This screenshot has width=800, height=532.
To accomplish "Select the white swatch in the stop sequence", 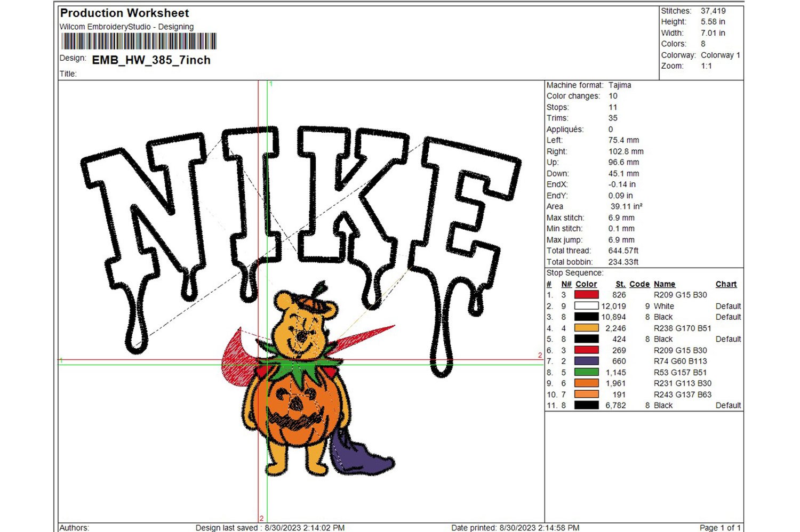I will [x=586, y=306].
